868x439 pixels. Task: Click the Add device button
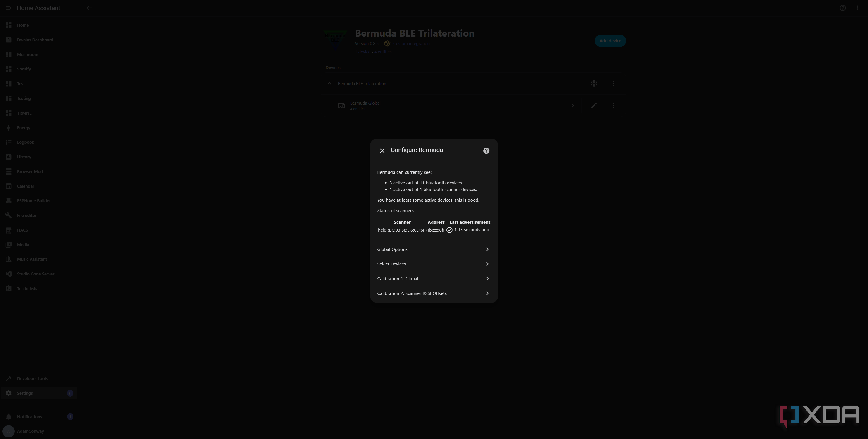610,41
